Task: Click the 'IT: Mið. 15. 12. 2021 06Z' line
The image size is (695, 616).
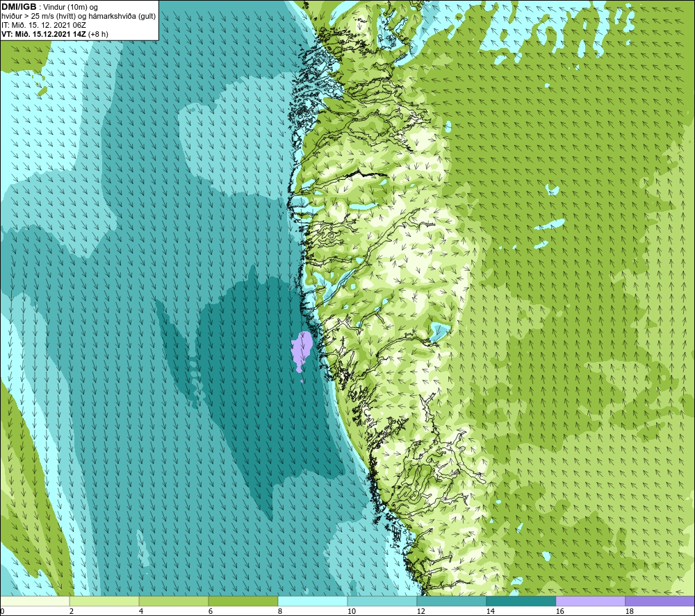Action: pos(43,25)
